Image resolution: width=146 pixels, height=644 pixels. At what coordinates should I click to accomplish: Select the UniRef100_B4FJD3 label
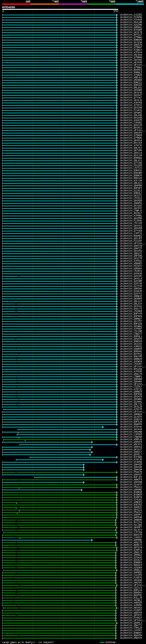131,477
